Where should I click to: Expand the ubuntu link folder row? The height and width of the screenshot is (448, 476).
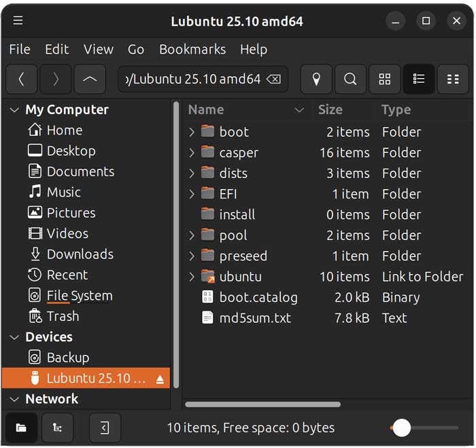coord(191,277)
